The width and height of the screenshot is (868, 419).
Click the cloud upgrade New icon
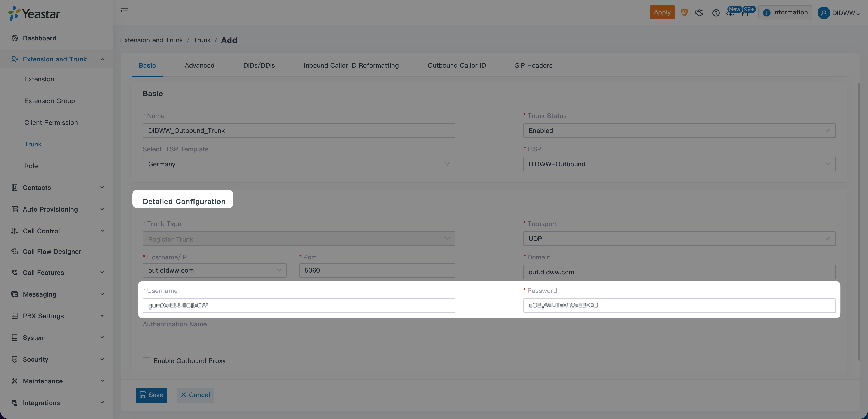730,14
